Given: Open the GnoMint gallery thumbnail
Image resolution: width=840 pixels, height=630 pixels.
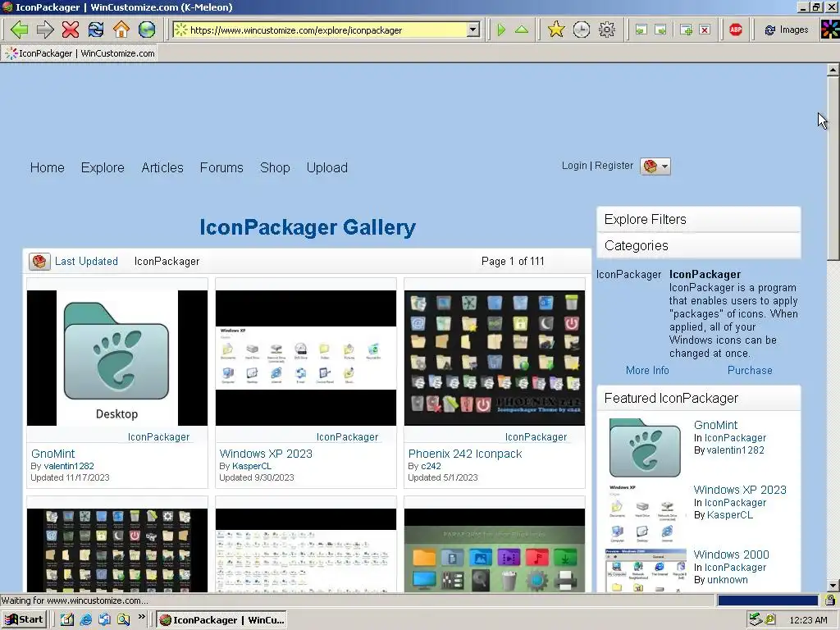Looking at the screenshot, I should 116,358.
